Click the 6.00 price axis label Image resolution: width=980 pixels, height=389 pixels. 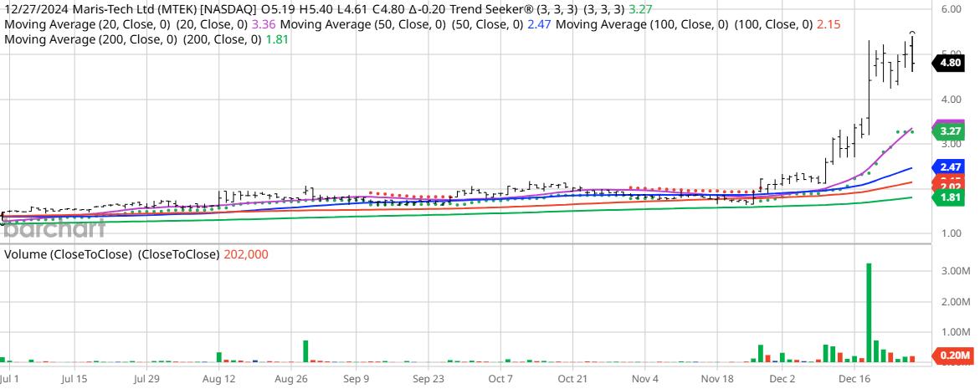click(x=951, y=9)
